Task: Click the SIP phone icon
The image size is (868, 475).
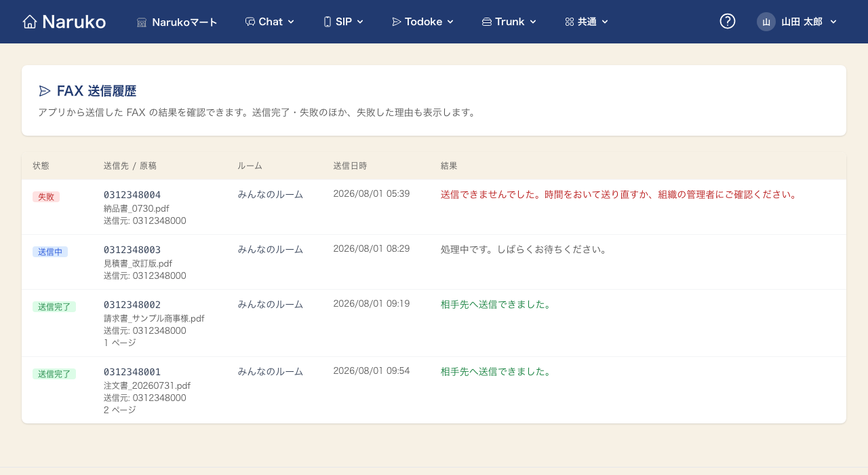Action: pos(328,22)
